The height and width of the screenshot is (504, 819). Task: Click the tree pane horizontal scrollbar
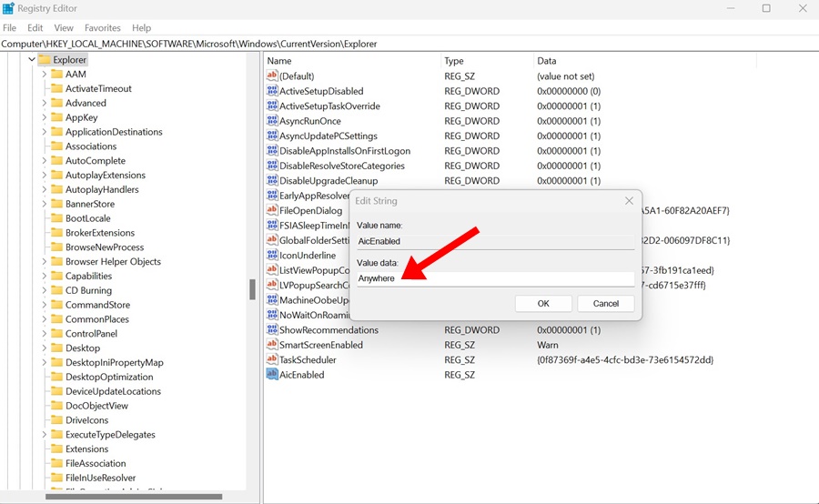tap(134, 497)
